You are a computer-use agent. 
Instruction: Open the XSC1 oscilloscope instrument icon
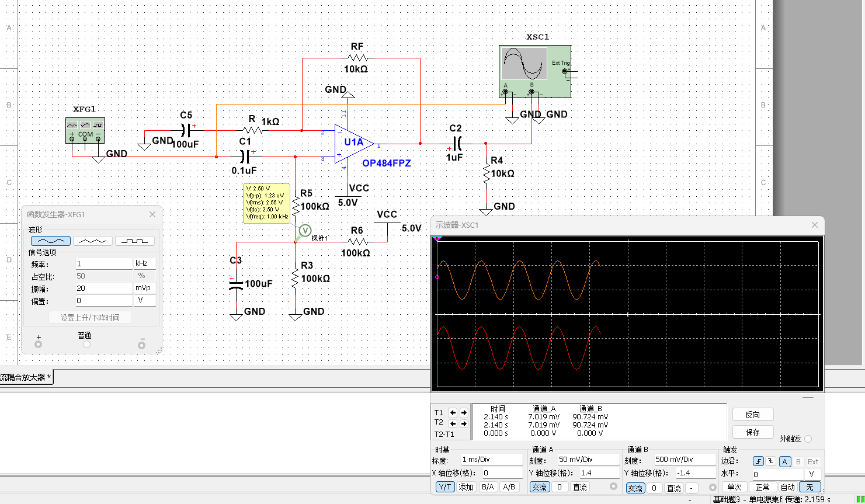point(535,71)
